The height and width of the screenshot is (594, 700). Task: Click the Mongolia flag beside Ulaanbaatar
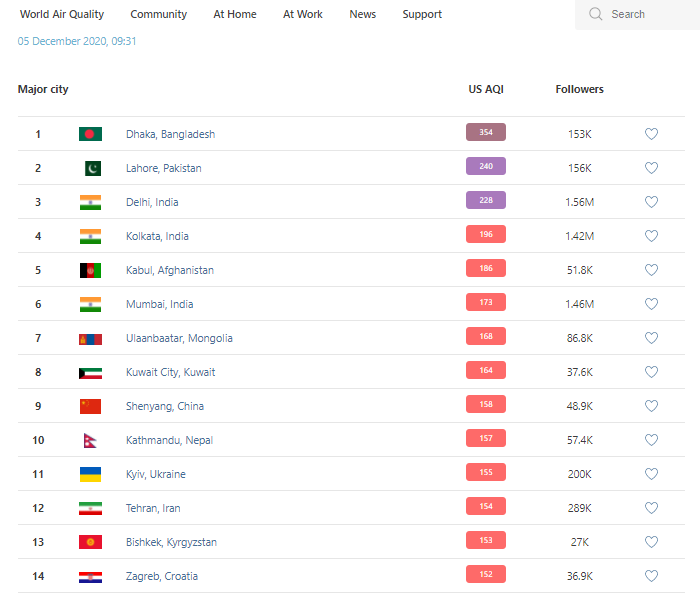tap(90, 338)
